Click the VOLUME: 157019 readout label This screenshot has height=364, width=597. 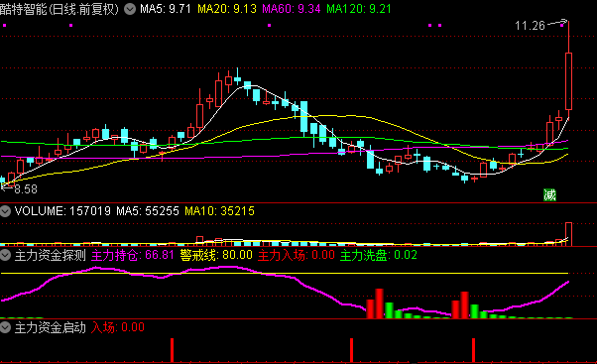tap(62, 211)
